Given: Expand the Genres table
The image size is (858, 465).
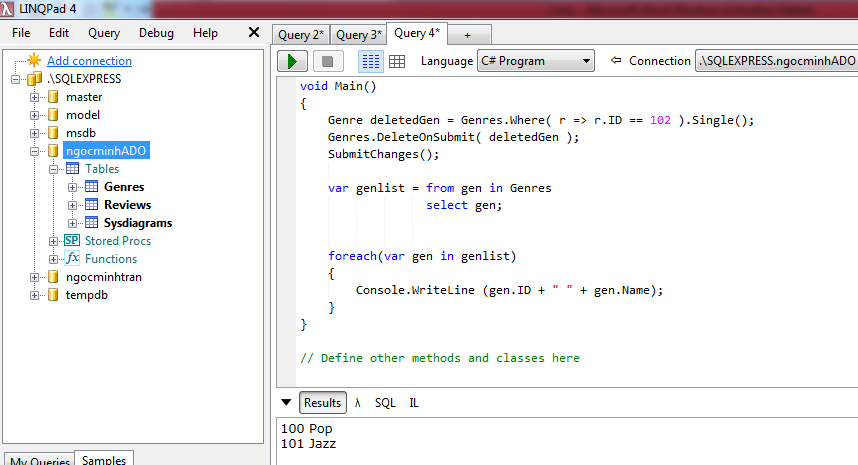Looking at the screenshot, I should [72, 188].
